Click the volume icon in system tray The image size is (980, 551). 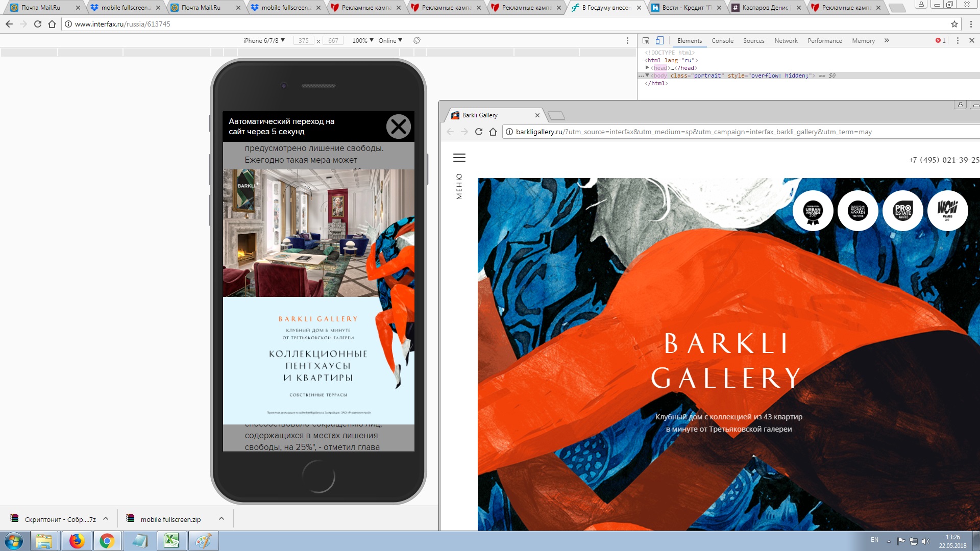click(x=926, y=541)
